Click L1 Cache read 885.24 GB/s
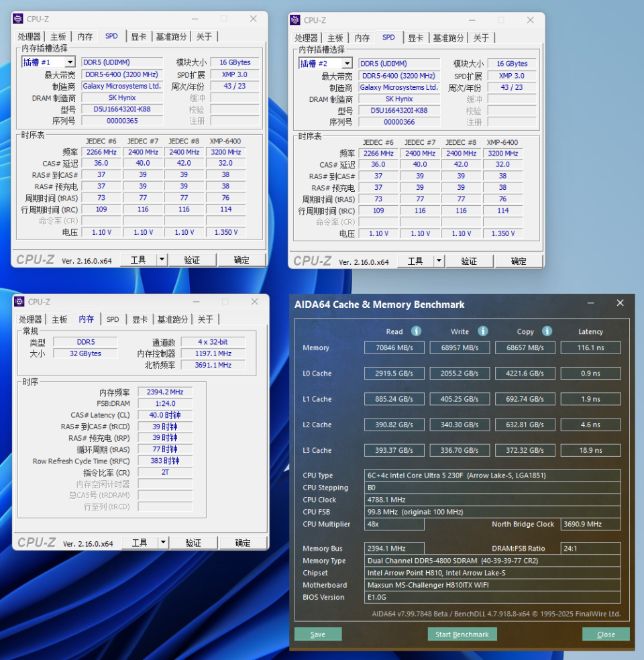Viewport: 644px width, 660px height. click(x=394, y=399)
